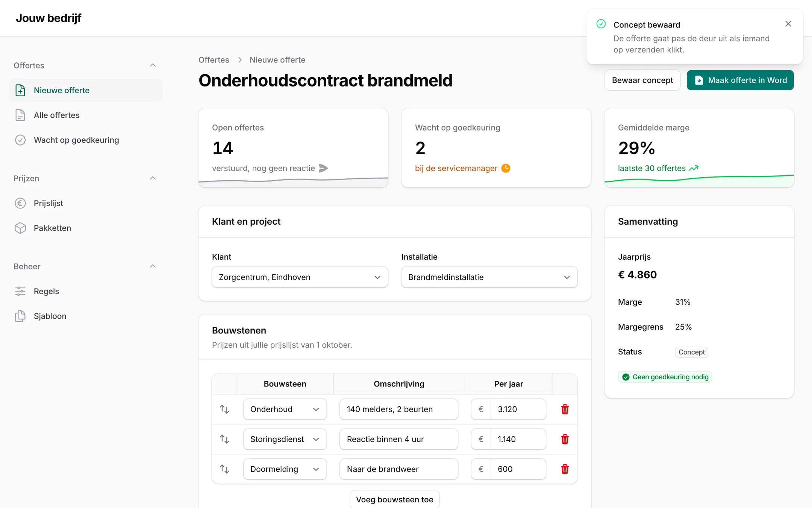This screenshot has width=812, height=508.
Task: Click the price field showing 600
Action: pyautogui.click(x=518, y=469)
